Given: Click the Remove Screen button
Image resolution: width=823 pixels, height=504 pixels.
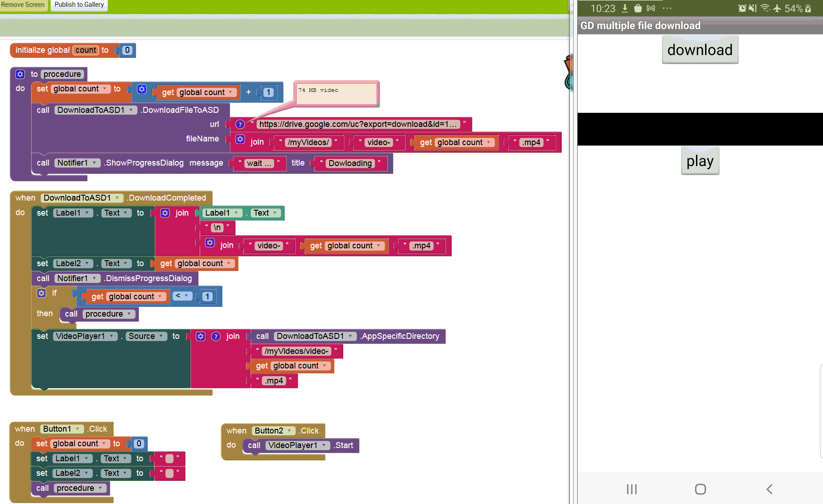Looking at the screenshot, I should tap(23, 5).
